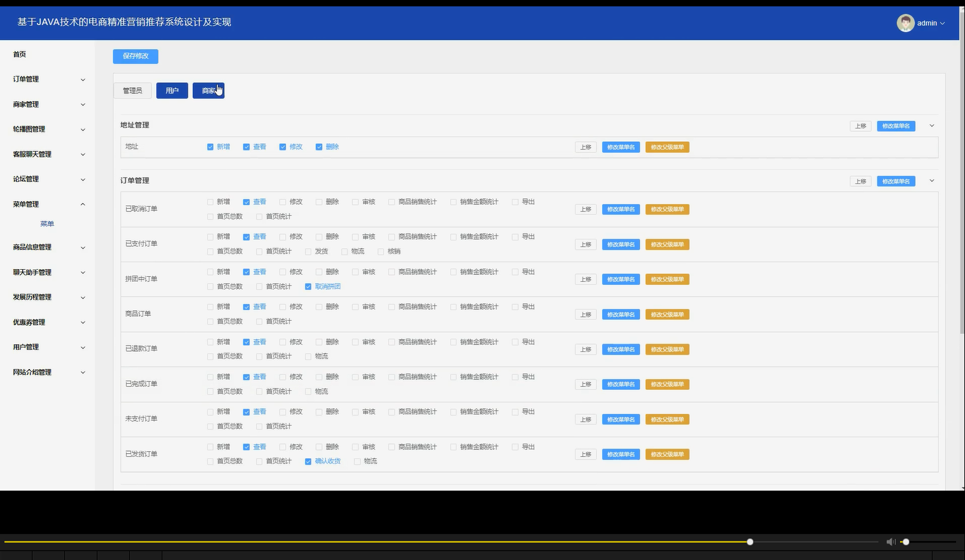
Task: Check 发货 in the 已支付订单 row
Action: coord(308,251)
